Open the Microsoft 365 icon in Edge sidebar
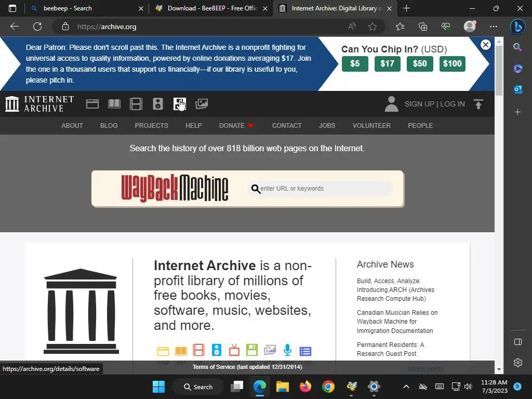 518,68
